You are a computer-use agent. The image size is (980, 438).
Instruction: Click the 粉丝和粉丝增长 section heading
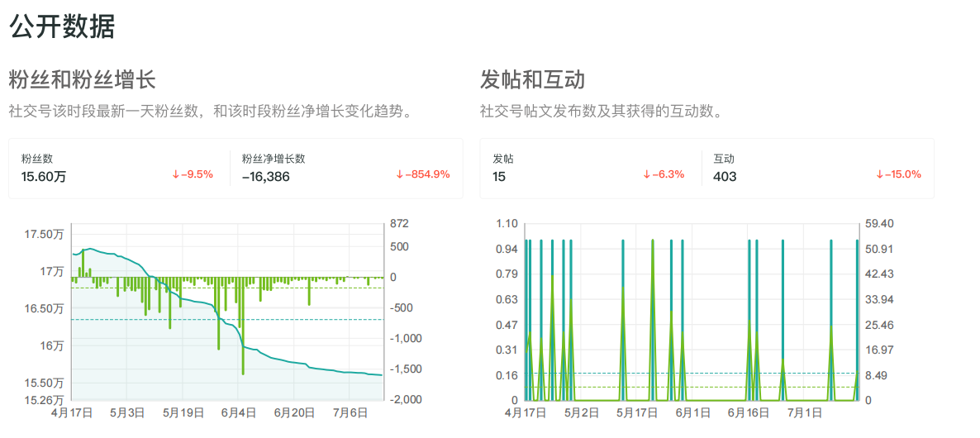82,80
